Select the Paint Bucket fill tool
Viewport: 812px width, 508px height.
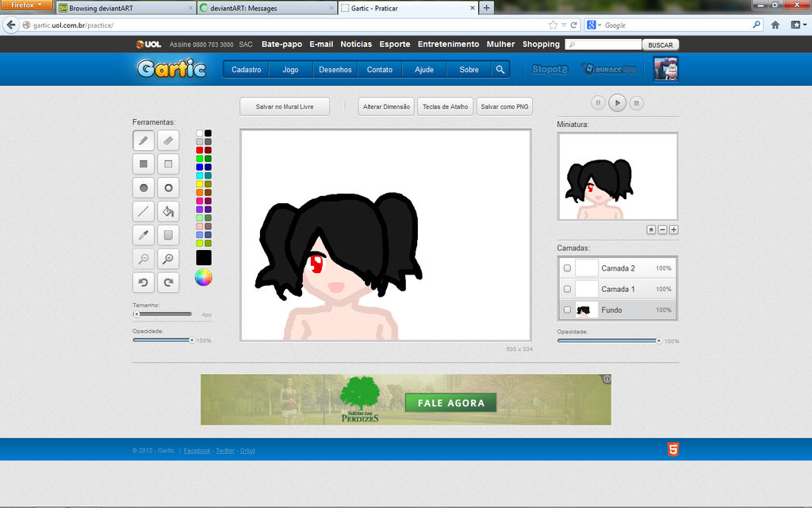(168, 211)
